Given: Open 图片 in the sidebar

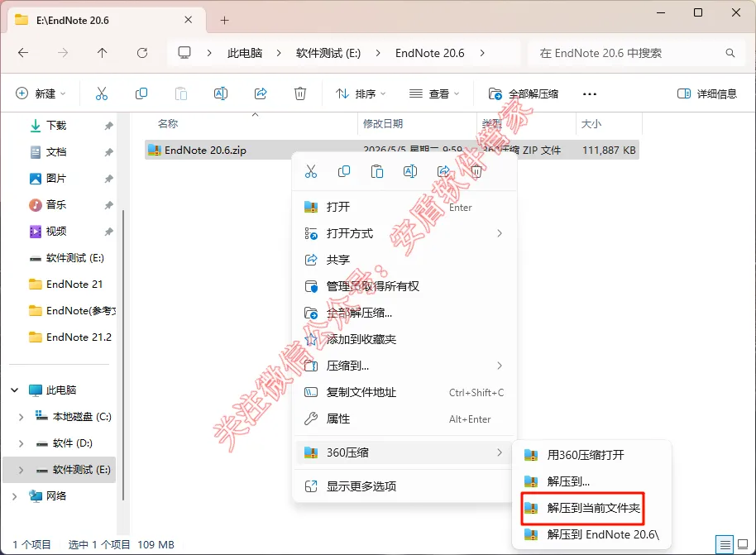Looking at the screenshot, I should [x=56, y=179].
